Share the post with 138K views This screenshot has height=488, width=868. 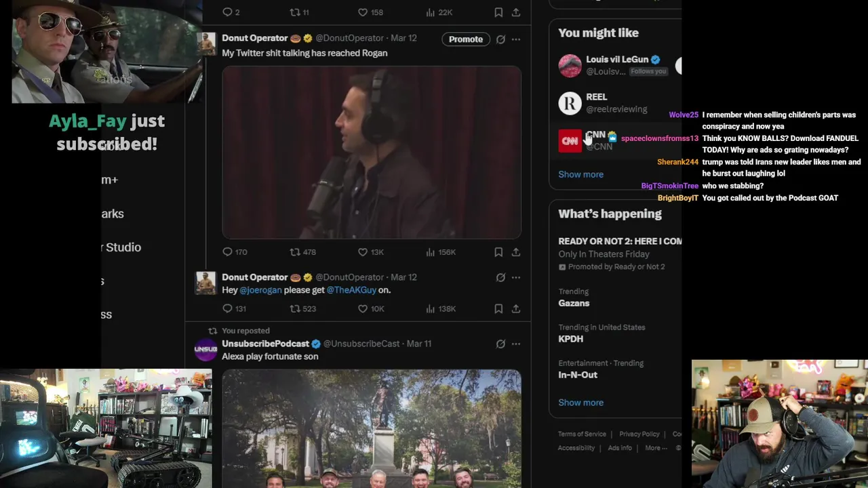click(x=516, y=308)
